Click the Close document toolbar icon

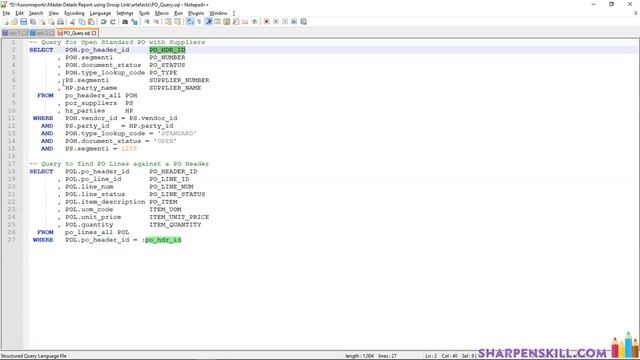42,22
